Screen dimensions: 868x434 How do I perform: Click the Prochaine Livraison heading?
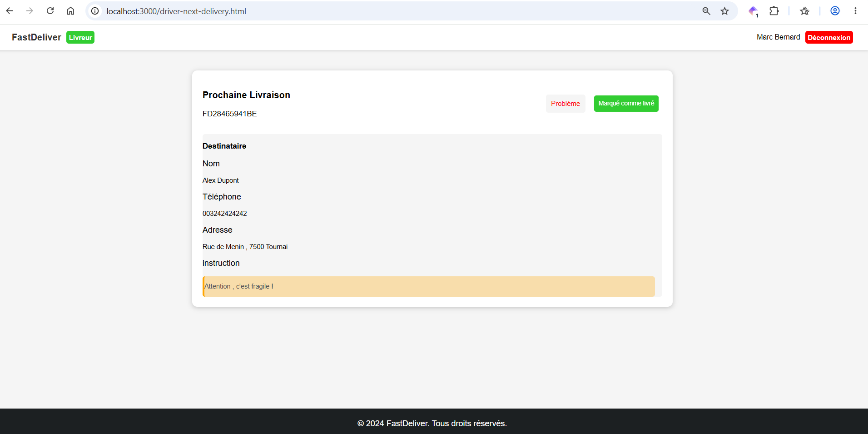246,95
